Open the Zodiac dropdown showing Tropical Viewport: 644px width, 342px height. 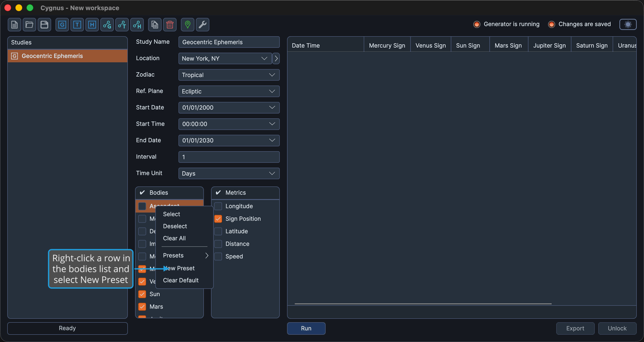(x=229, y=75)
